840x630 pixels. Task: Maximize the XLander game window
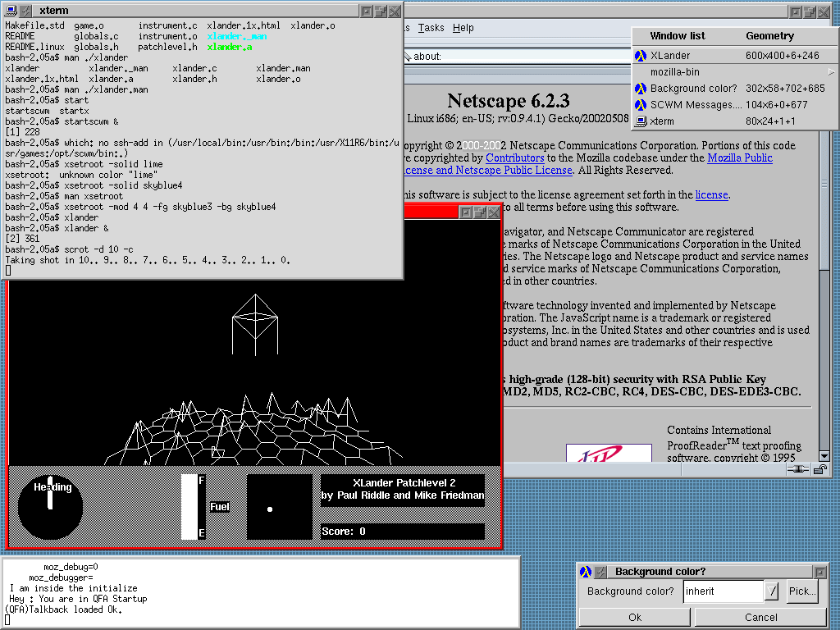point(480,212)
